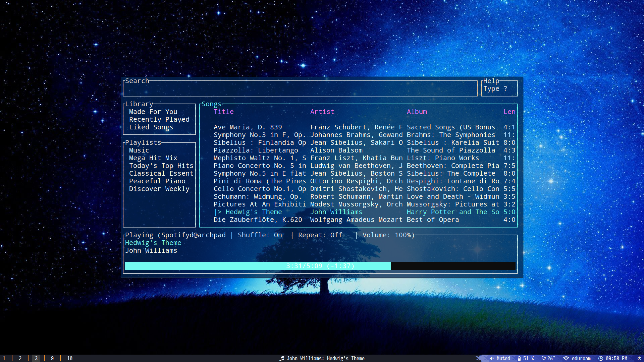644x362 pixels.
Task: Switch to workspace 9
Action: pyautogui.click(x=52, y=358)
